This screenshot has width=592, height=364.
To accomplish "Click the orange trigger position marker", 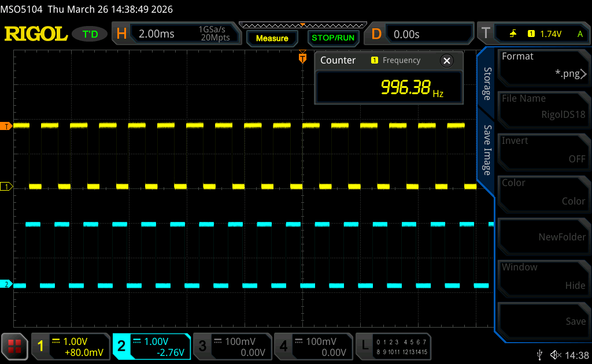I will [x=302, y=58].
